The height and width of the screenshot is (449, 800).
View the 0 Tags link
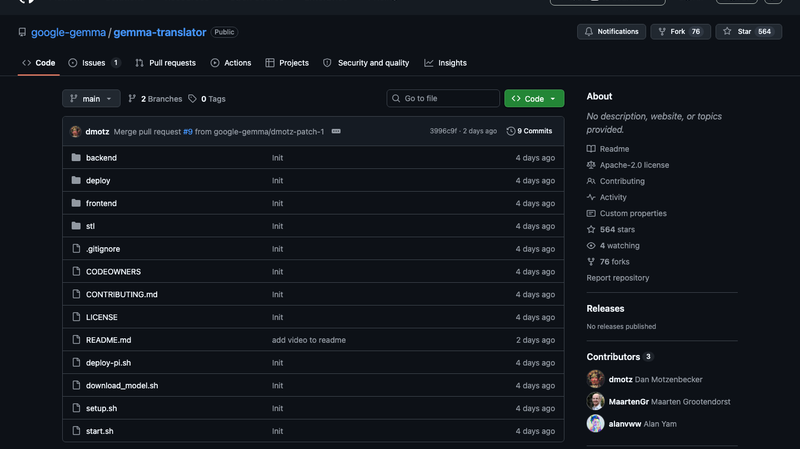coord(207,99)
